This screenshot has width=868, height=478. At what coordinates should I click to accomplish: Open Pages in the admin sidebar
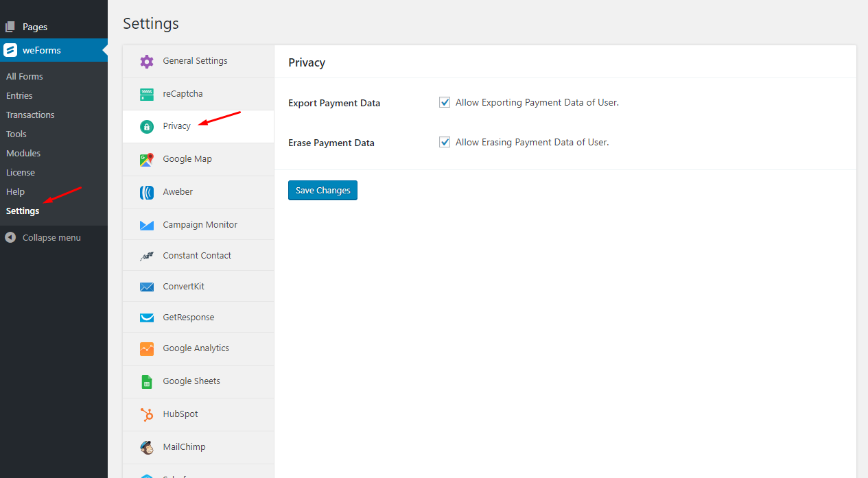[54, 27]
